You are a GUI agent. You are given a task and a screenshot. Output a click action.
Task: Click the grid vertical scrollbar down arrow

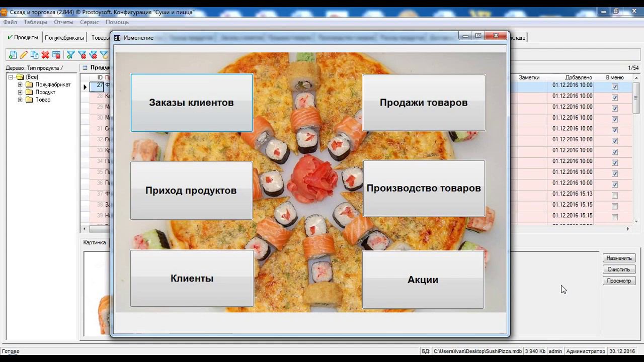point(636,221)
